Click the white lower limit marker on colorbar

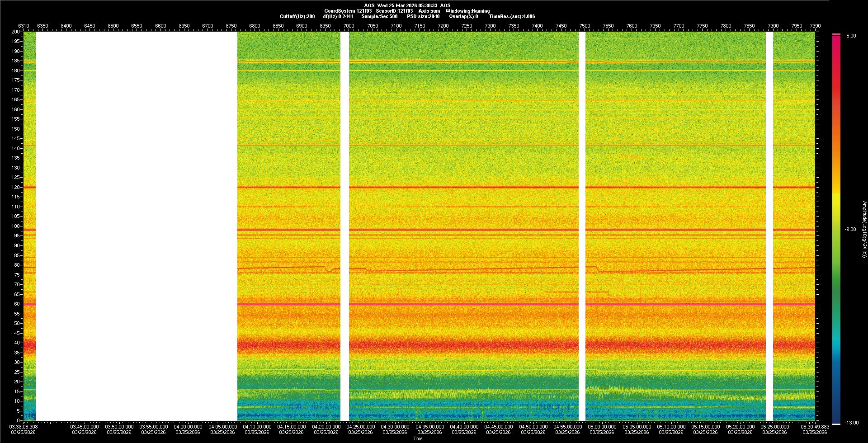click(x=836, y=424)
